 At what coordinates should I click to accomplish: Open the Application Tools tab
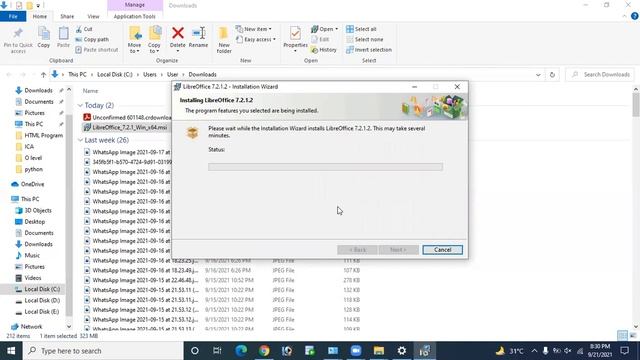click(134, 16)
